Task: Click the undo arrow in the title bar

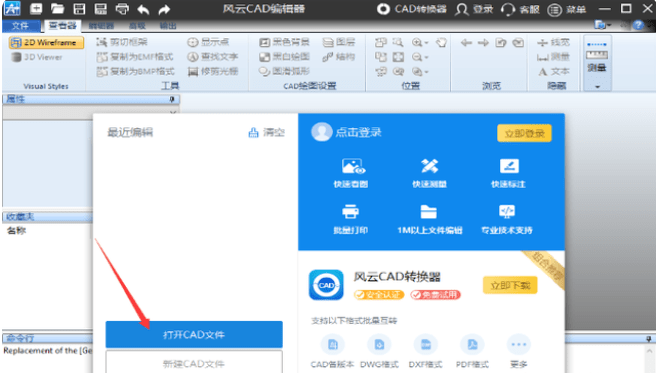Action: pyautogui.click(x=144, y=9)
